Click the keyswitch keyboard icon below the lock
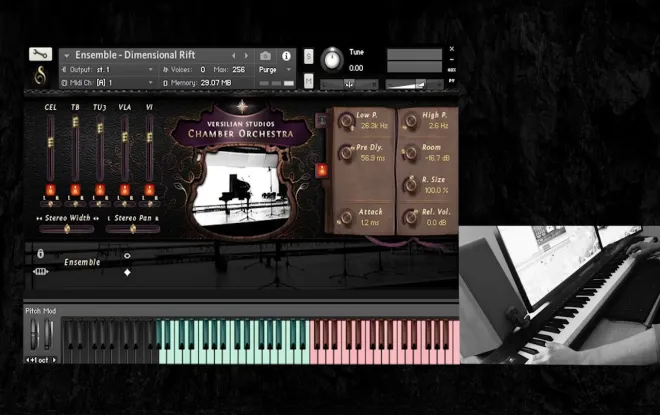Screen dimensions: 660x415 tap(40, 271)
